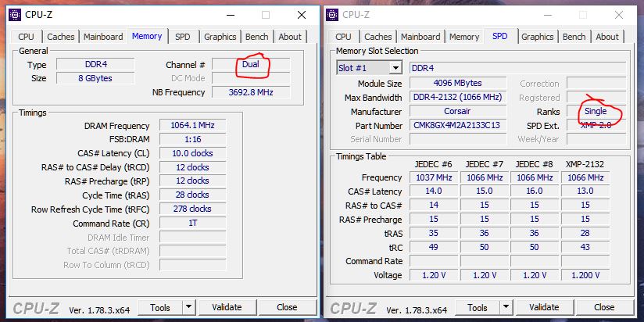
Task: Click XMP-2132 voltage value 1.200 V
Action: click(585, 275)
